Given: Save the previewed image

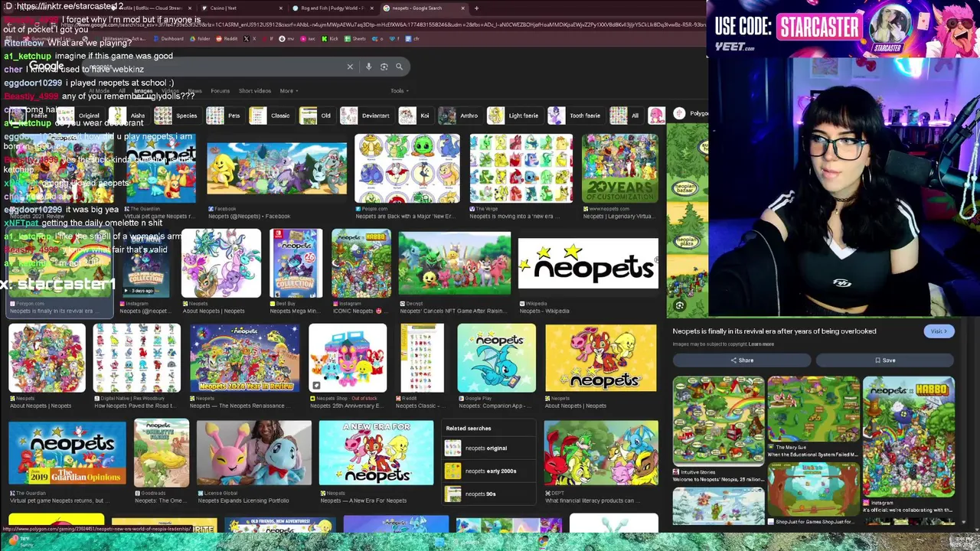Looking at the screenshot, I should point(885,360).
